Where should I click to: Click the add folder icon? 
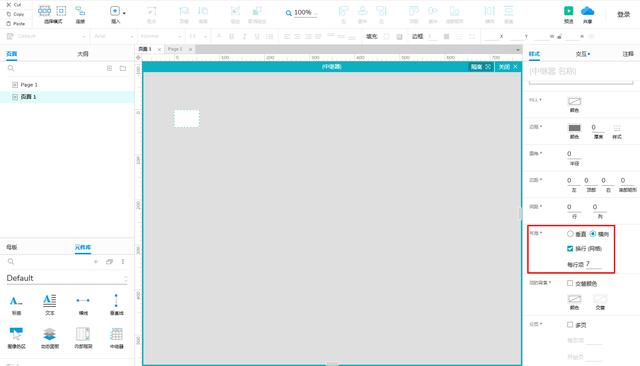[x=123, y=68]
